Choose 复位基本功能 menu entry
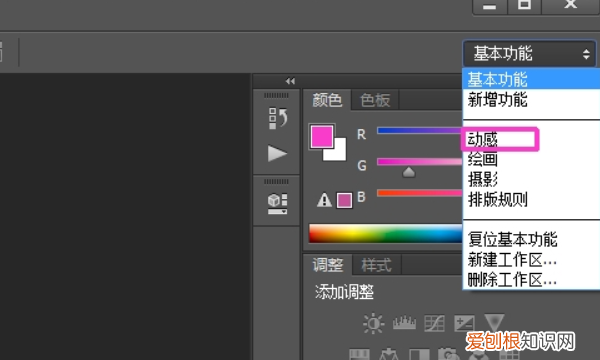Viewport: 600px width, 360px height. tap(531, 239)
